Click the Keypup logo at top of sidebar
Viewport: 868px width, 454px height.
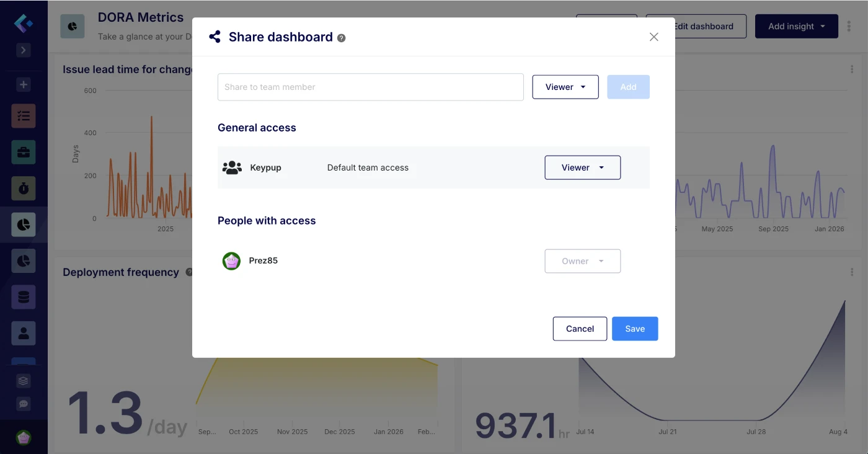coord(22,23)
